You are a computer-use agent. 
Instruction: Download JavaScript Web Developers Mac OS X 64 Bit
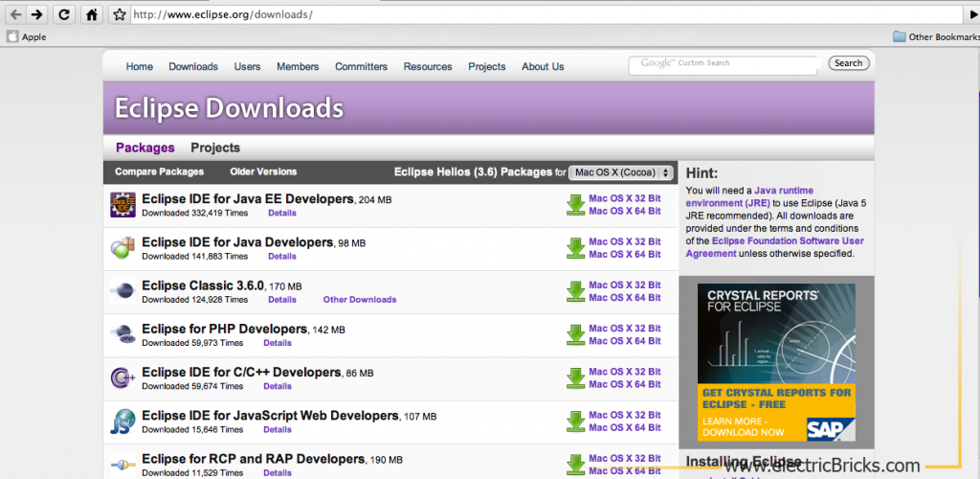(x=624, y=427)
